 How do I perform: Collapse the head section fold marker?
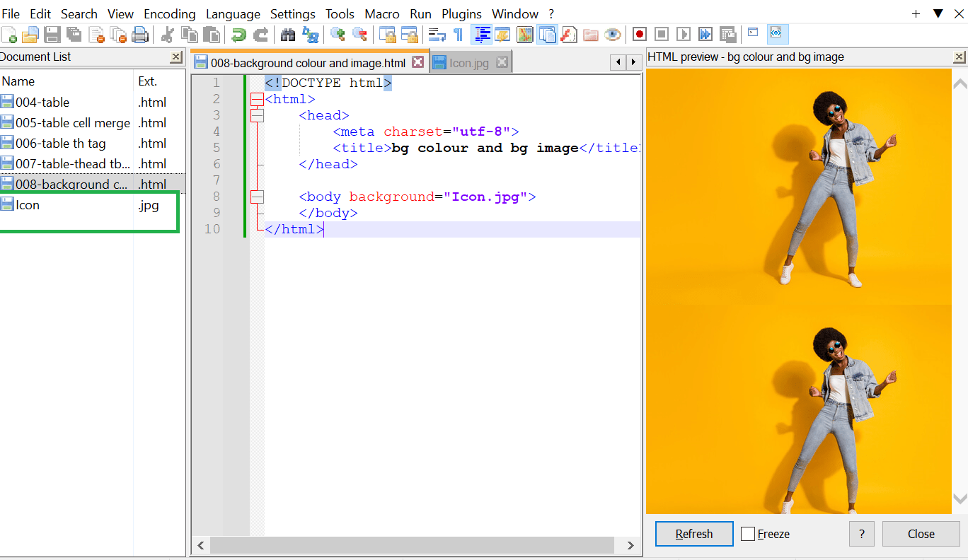[x=256, y=115]
